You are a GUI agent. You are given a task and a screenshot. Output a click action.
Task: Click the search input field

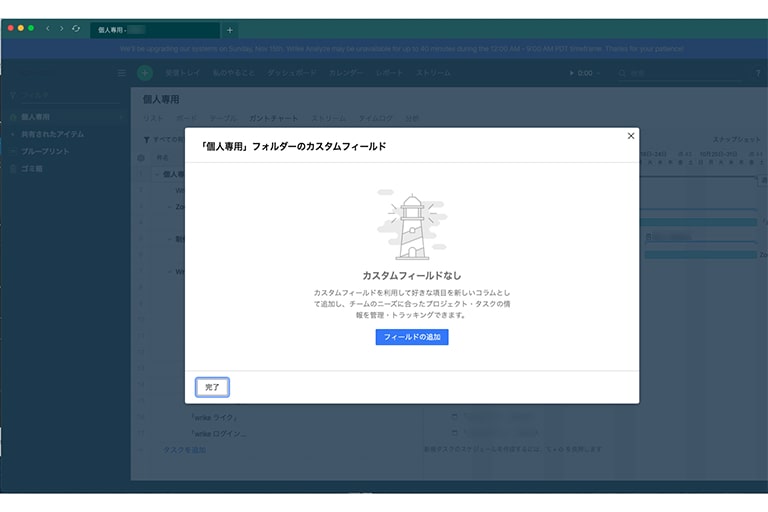(680, 73)
